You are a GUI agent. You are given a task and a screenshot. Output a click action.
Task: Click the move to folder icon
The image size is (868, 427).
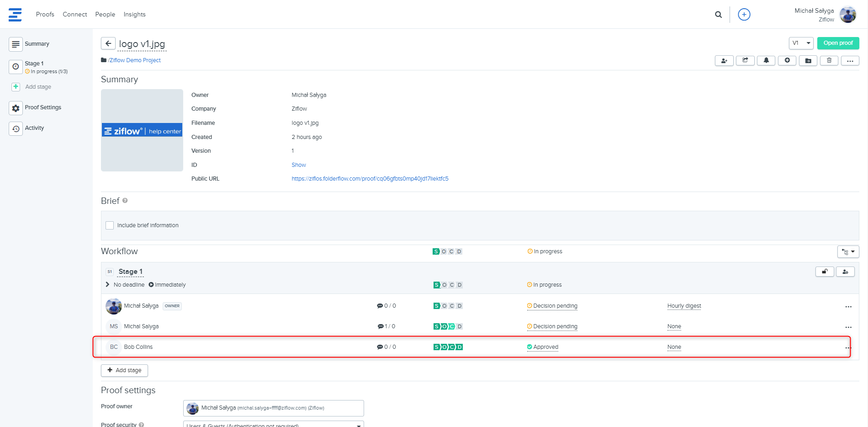click(808, 60)
